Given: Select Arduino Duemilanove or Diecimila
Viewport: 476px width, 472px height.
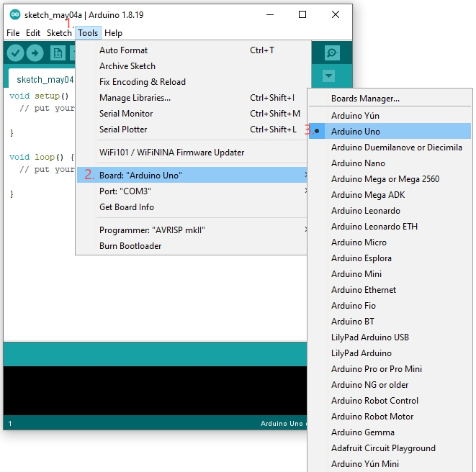Looking at the screenshot, I should pyautogui.click(x=390, y=147).
